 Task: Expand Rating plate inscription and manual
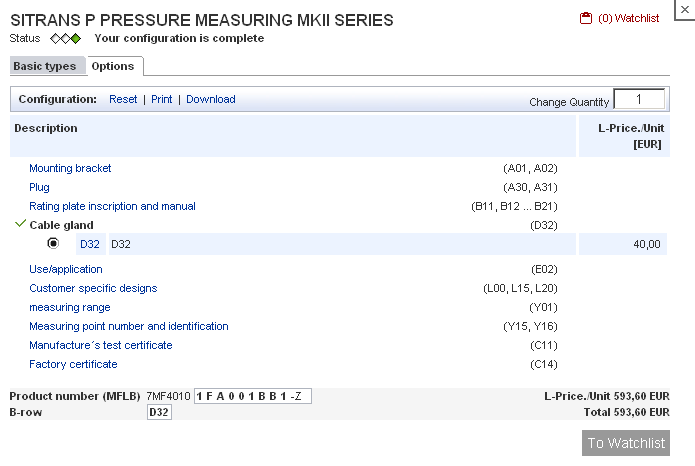tap(112, 207)
